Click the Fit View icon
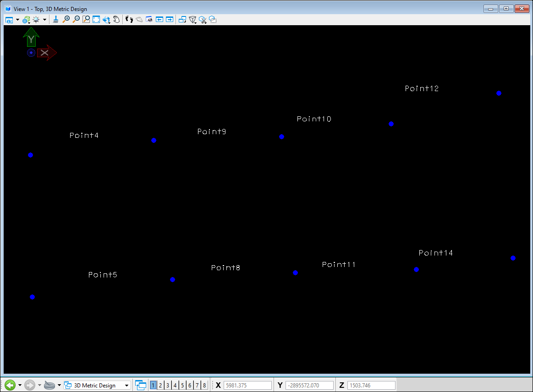Screen dimensions: 533x392 point(96,20)
